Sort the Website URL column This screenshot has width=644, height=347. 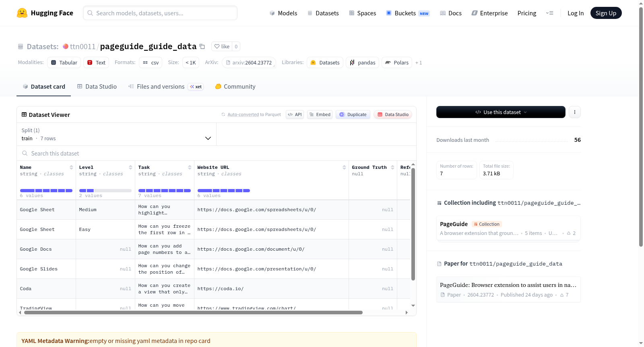click(x=344, y=167)
